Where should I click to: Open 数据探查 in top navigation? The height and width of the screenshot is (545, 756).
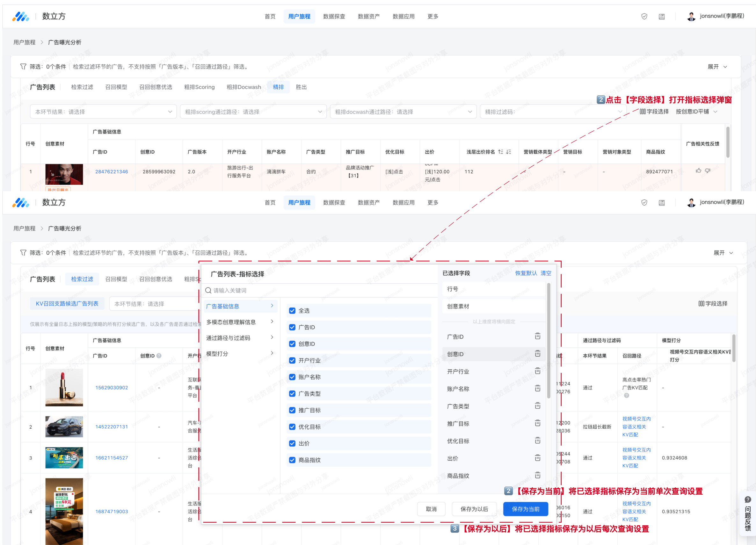(x=334, y=16)
